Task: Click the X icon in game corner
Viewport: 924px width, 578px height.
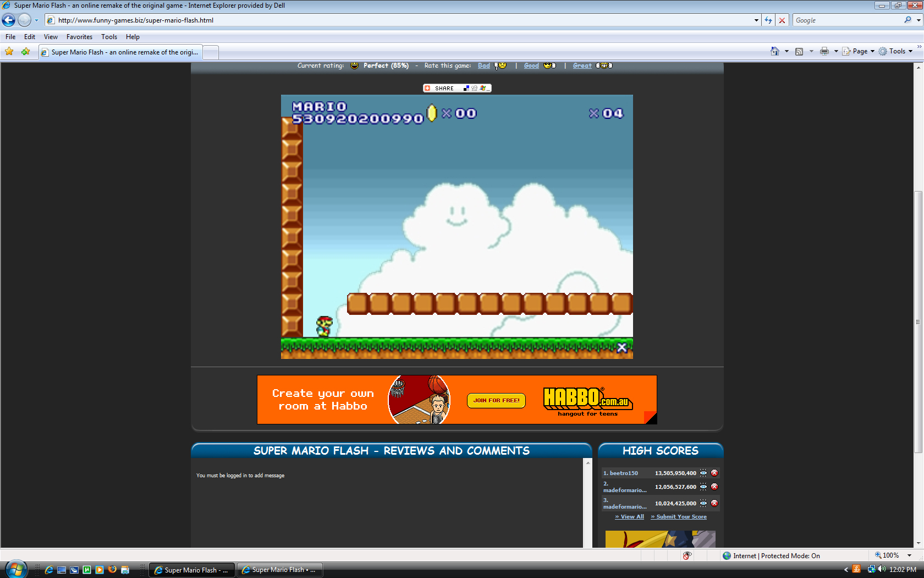Action: pyautogui.click(x=621, y=347)
